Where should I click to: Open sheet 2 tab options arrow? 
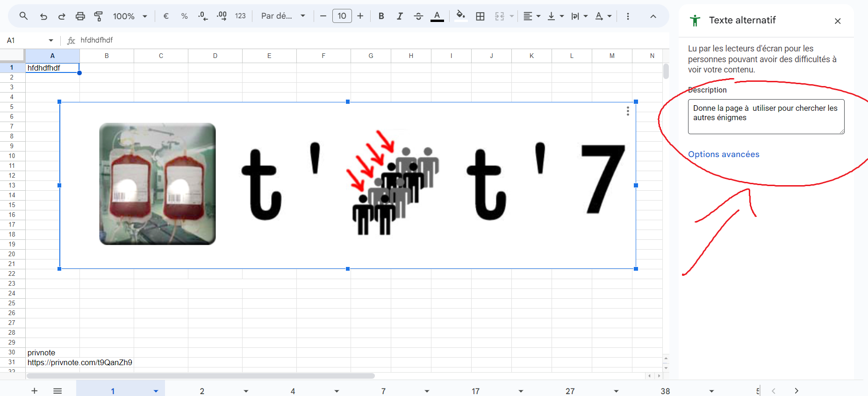point(246,391)
